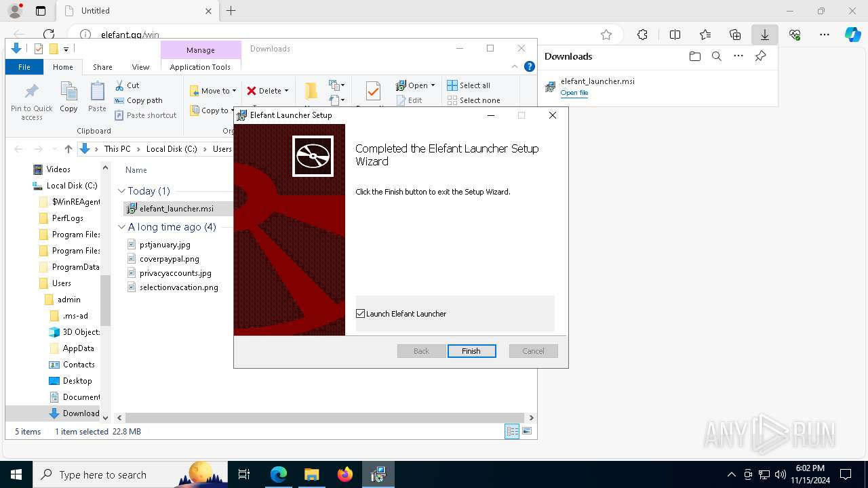Screen dimensions: 868x488
Task: Select the pstjanuary.jpg file
Action: coord(165,245)
